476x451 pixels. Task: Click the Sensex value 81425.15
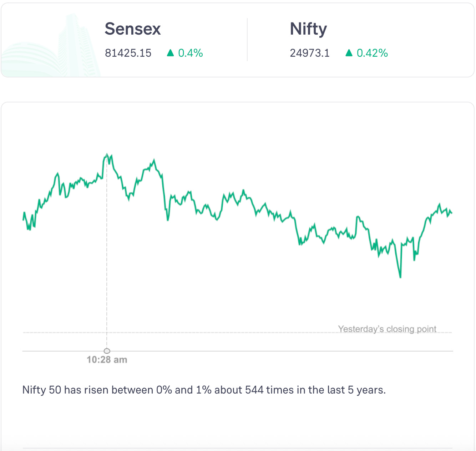[128, 53]
